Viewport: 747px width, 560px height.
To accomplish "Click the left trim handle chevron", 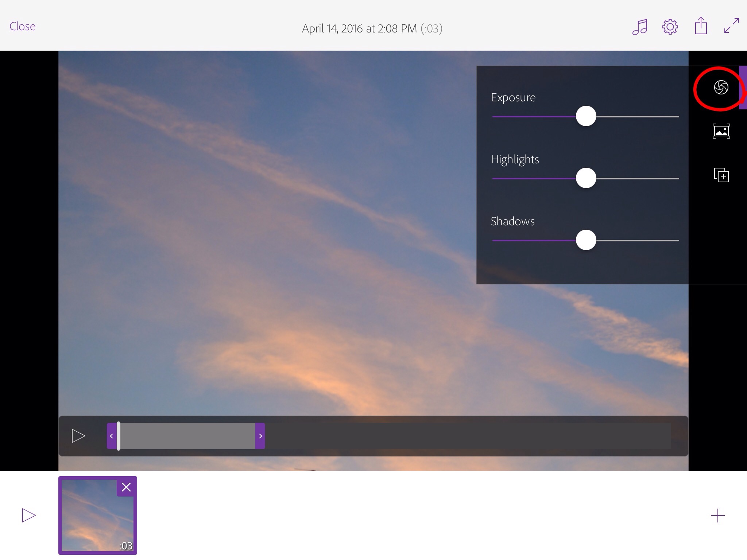I will 111,436.
